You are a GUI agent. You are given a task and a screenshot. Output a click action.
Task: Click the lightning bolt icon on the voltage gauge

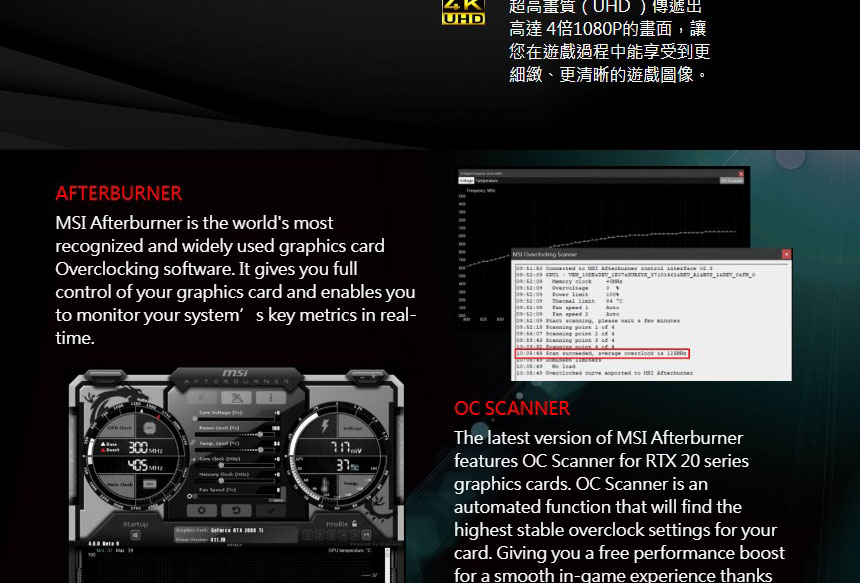point(325,426)
